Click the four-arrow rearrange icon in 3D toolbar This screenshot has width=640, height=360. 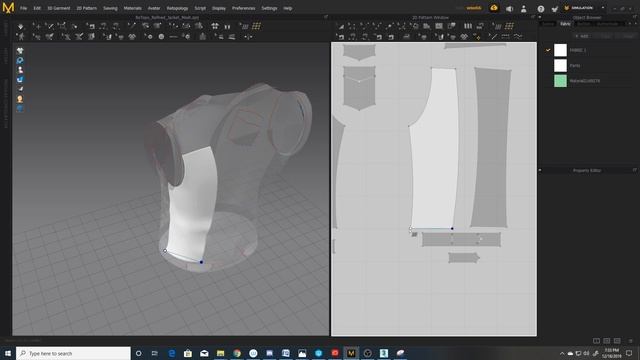click(248, 37)
